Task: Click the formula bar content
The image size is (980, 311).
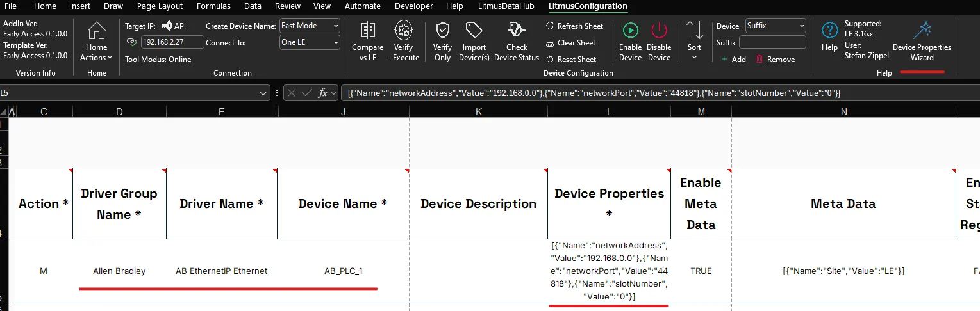Action: (x=660, y=93)
